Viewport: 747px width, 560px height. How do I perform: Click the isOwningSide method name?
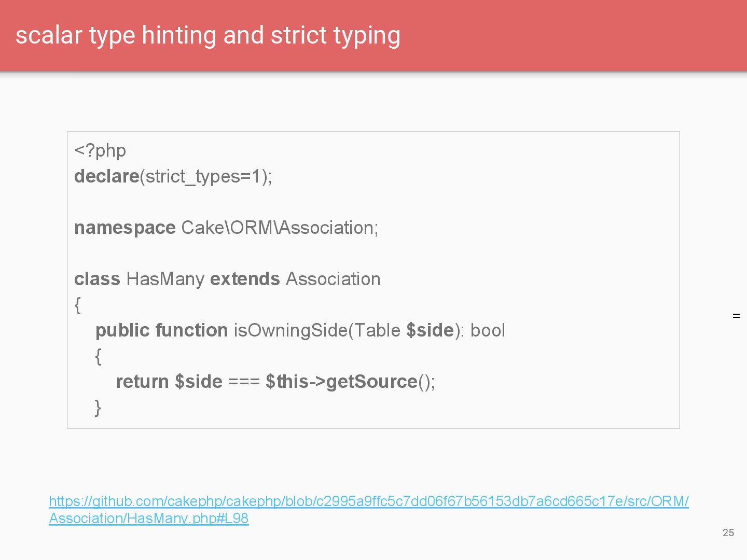tap(289, 330)
